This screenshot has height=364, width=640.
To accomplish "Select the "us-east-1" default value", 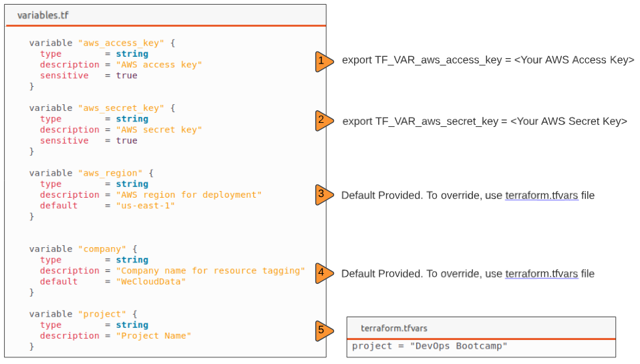I will click(146, 206).
